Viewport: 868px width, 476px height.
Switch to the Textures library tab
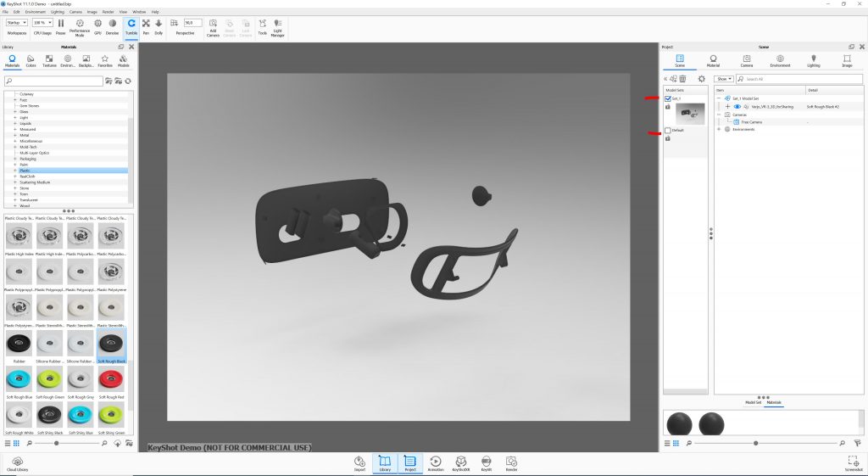point(49,60)
